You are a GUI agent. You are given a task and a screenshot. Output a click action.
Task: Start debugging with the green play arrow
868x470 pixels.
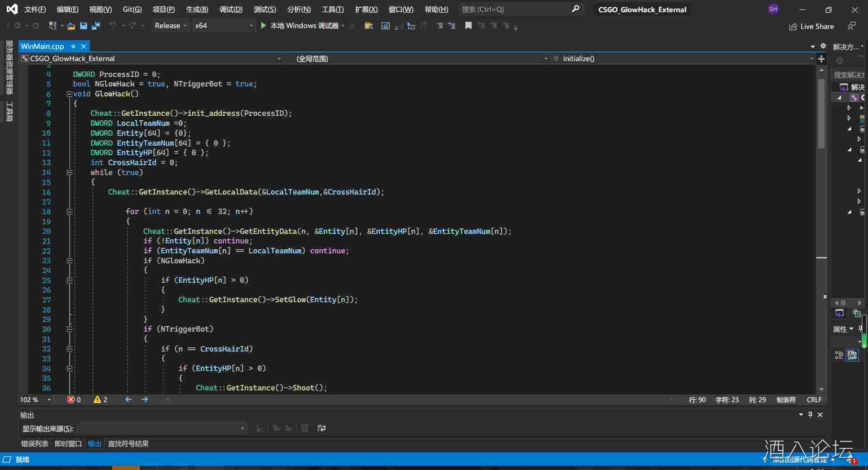tap(264, 26)
